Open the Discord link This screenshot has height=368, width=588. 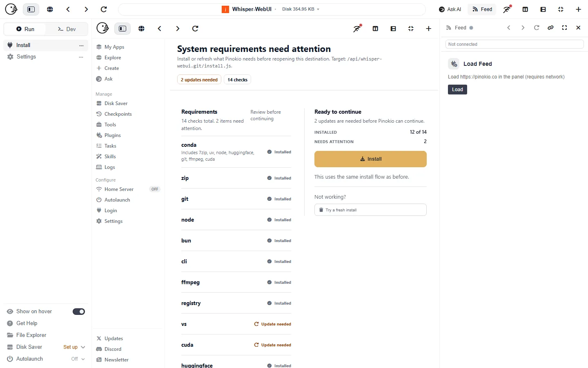tap(109, 349)
